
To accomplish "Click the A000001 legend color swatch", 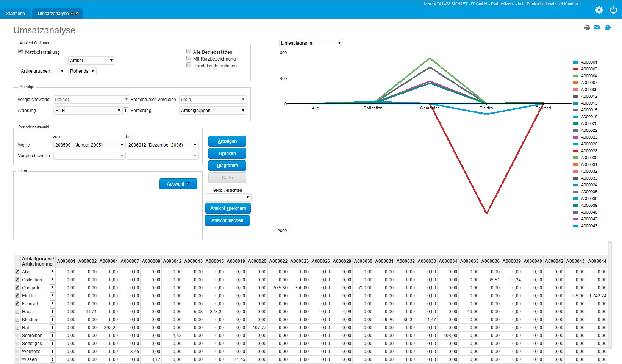I will point(576,62).
